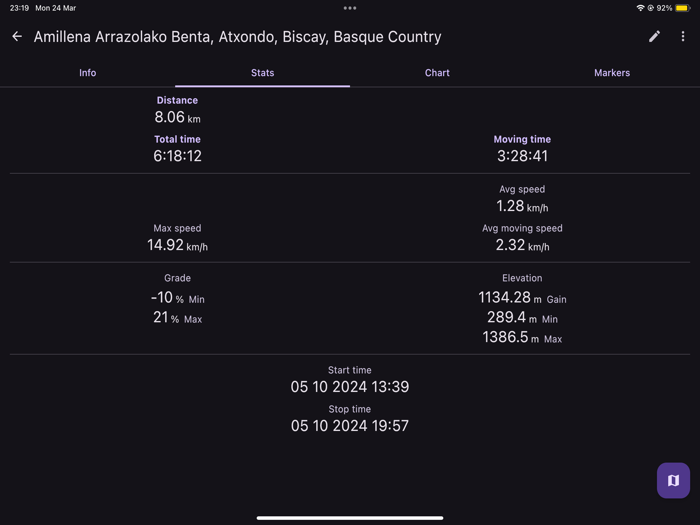Show the track map with floating button
Viewport: 700px width, 525px height.
coord(673,480)
